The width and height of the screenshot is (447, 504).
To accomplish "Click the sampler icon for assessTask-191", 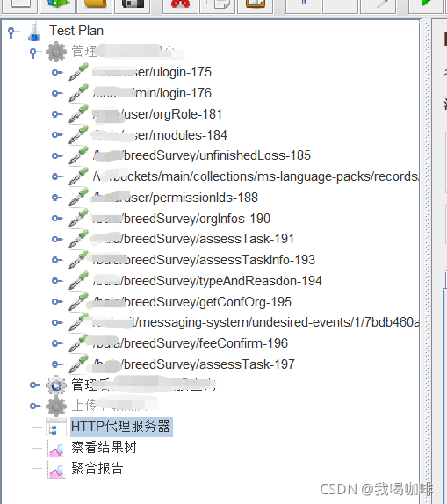I will [x=78, y=239].
